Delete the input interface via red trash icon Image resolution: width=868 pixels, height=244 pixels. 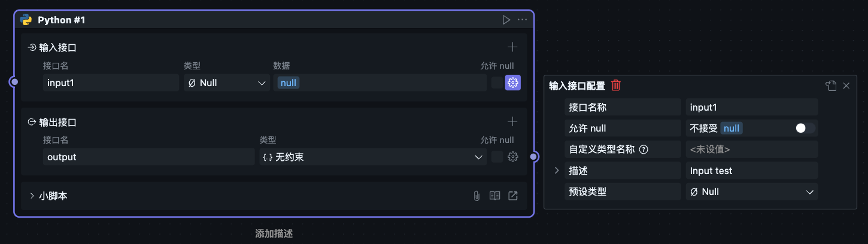[616, 86]
